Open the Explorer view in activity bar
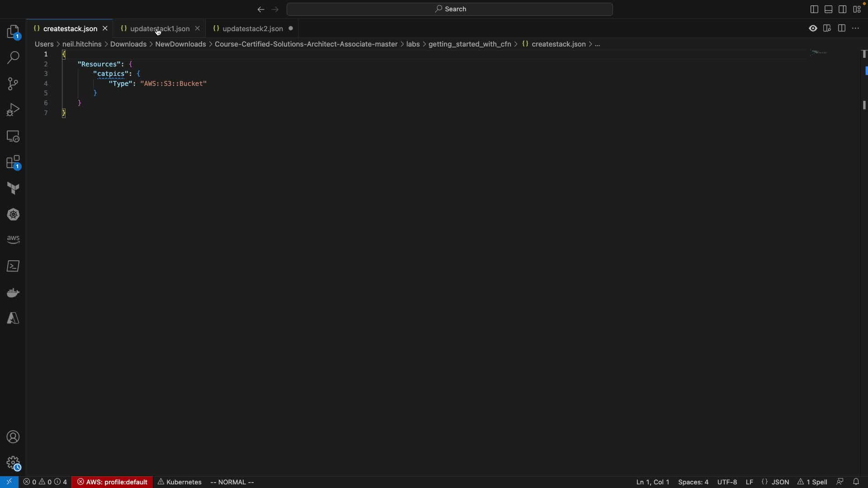Screen dimensions: 868x488 point(13,32)
